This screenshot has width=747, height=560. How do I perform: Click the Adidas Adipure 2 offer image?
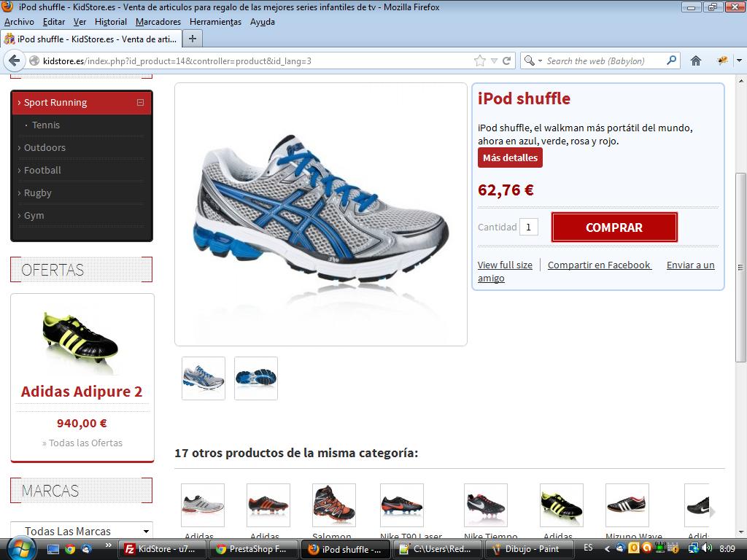click(x=80, y=340)
